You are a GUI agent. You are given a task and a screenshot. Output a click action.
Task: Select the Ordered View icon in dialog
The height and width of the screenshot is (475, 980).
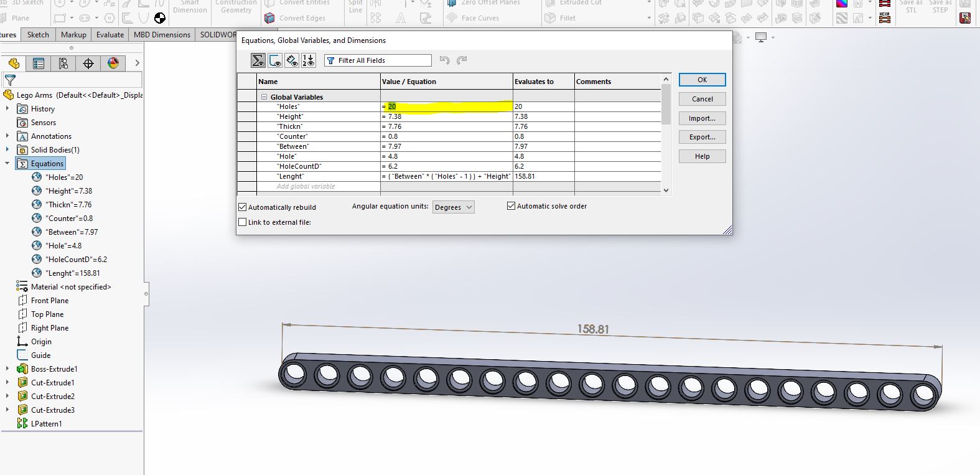click(309, 60)
